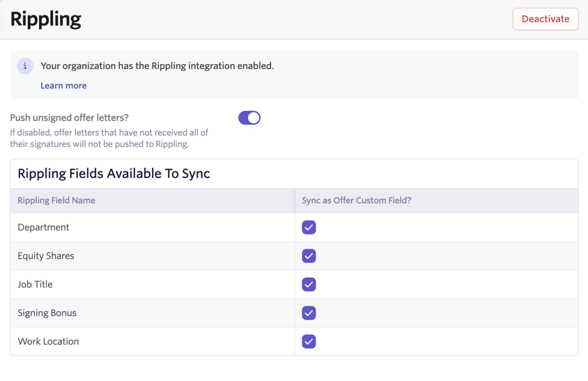Viewport: 588px width, 381px height.
Task: Select the Department field name cell
Action: [x=43, y=228]
